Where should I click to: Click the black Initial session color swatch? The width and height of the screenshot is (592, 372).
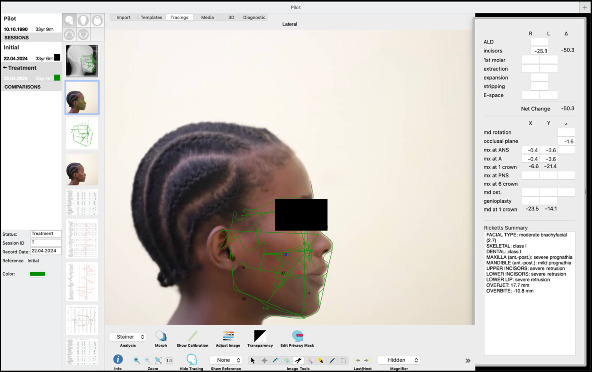pos(57,57)
